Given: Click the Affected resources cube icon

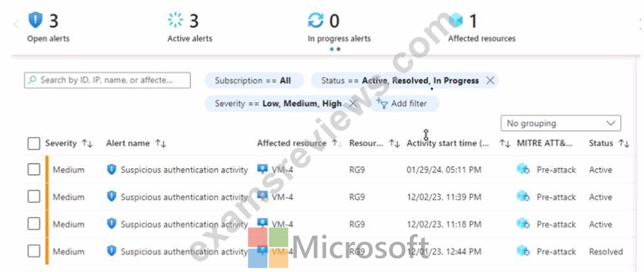Looking at the screenshot, I should (456, 21).
